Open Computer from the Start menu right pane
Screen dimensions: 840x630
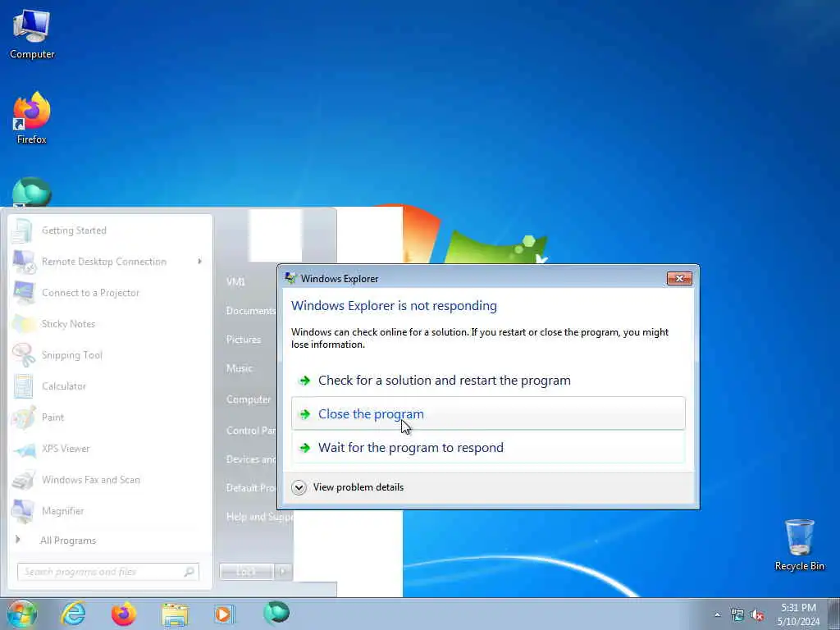click(x=248, y=399)
